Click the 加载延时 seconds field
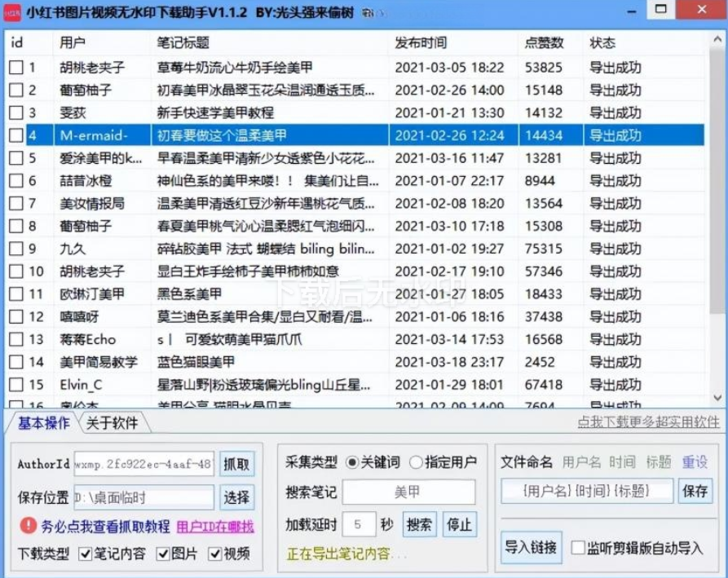The width and height of the screenshot is (728, 578). (359, 525)
